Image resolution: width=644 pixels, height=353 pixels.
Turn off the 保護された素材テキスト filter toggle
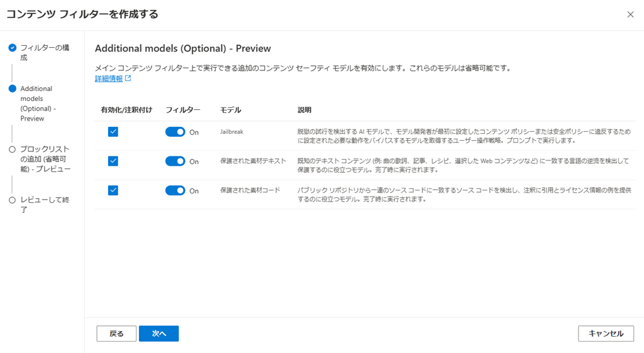click(175, 161)
